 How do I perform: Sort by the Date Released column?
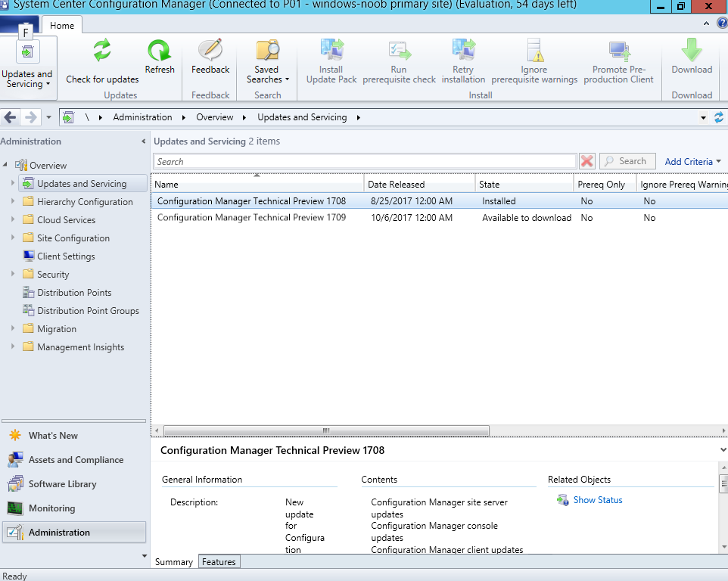[420, 185]
